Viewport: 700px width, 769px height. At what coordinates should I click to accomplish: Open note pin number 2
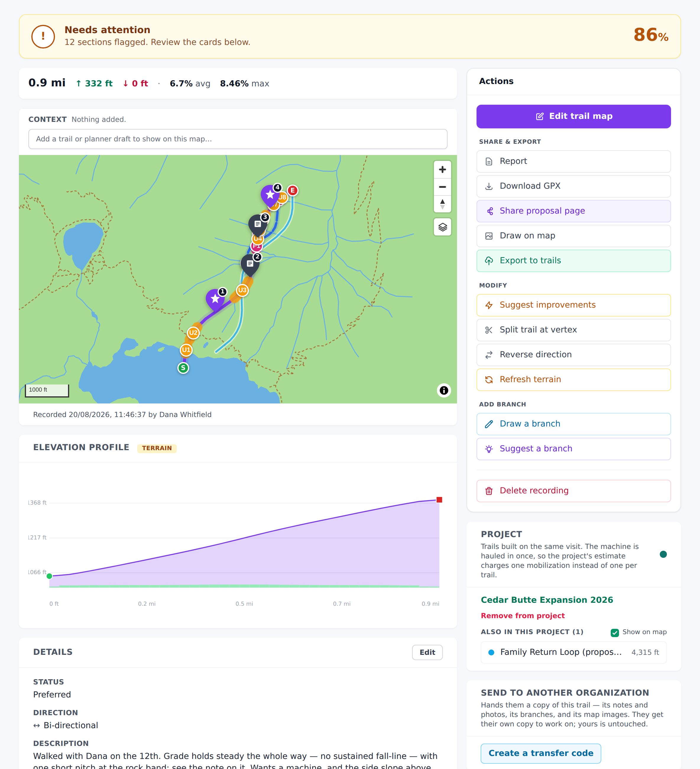[250, 264]
